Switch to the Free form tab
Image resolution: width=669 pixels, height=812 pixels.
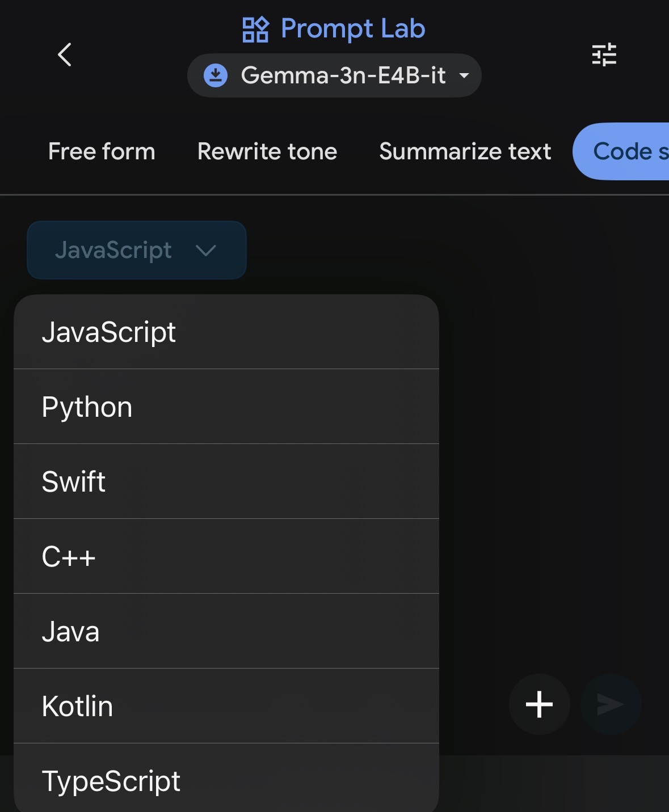pos(102,151)
